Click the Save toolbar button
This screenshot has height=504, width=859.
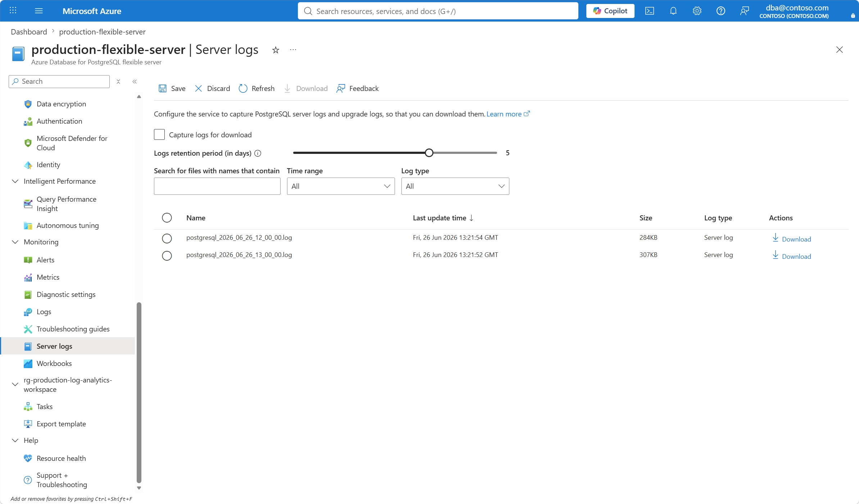pos(172,88)
